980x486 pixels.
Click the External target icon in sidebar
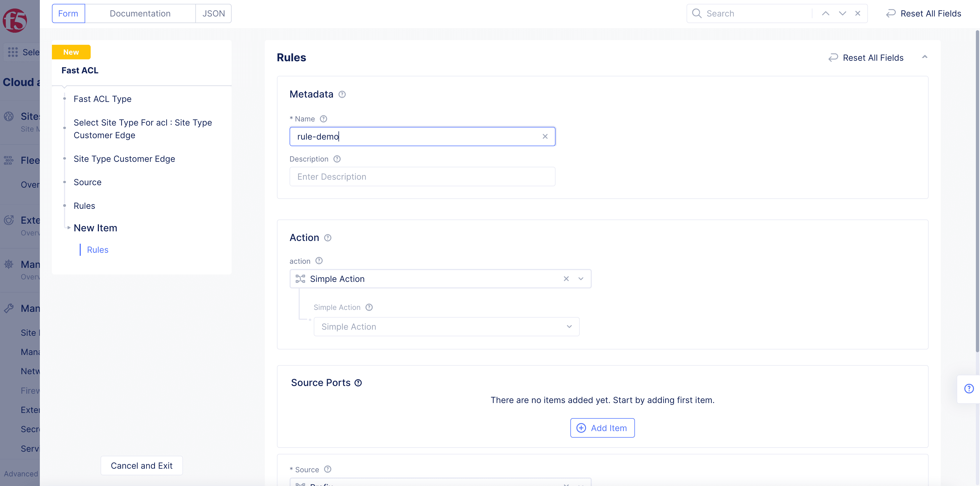tap(9, 220)
